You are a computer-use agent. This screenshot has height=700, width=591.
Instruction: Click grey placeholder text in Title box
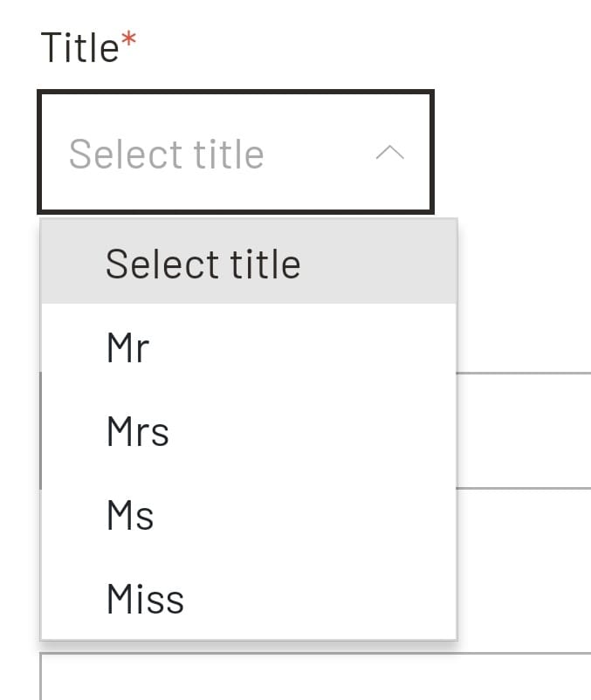pos(166,154)
